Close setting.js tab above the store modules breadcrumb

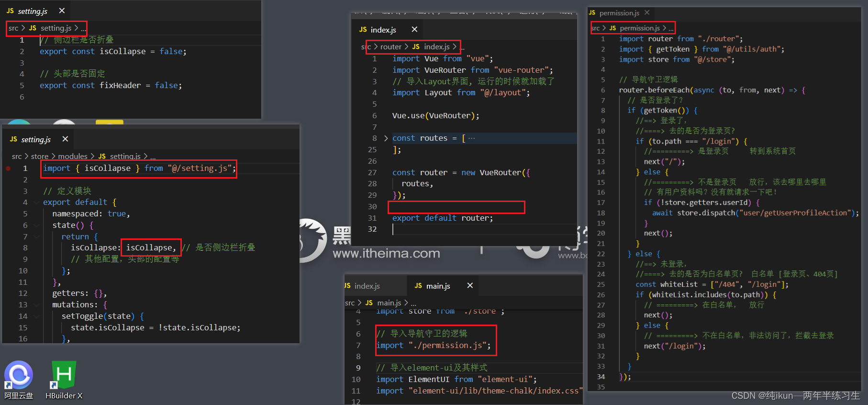[x=65, y=139]
